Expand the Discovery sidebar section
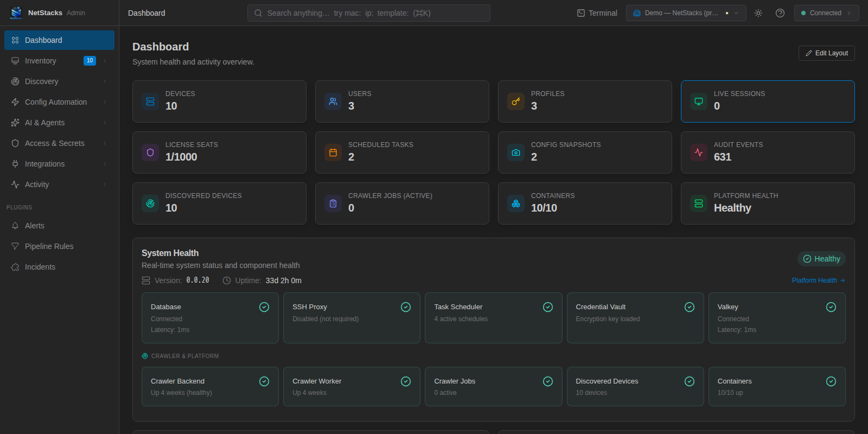 click(x=60, y=81)
